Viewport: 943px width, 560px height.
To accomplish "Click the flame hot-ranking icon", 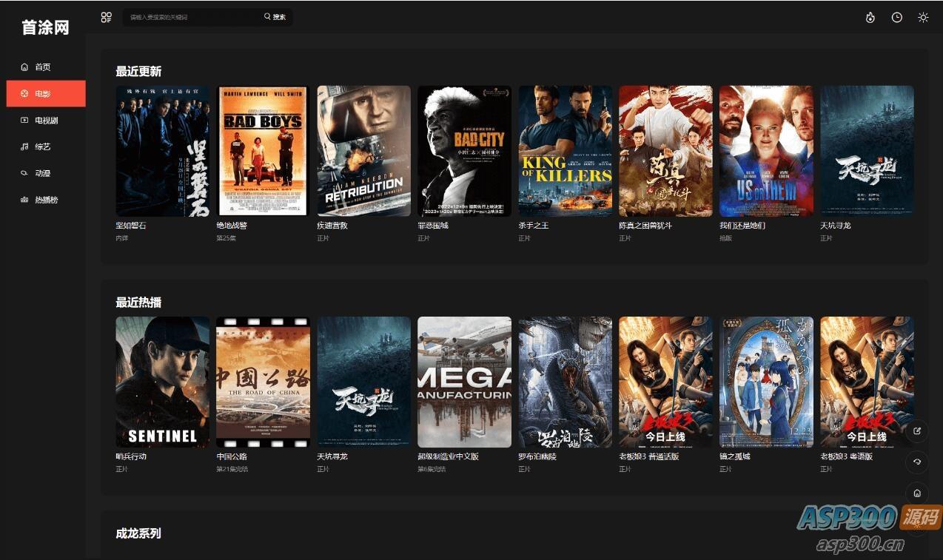I will tap(870, 18).
